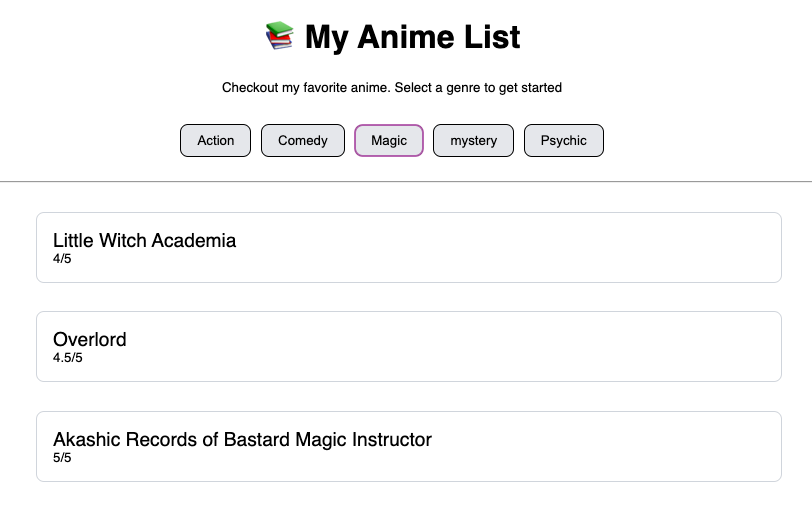The width and height of the screenshot is (812, 518).
Task: Click the Overlord anime title
Action: point(90,339)
